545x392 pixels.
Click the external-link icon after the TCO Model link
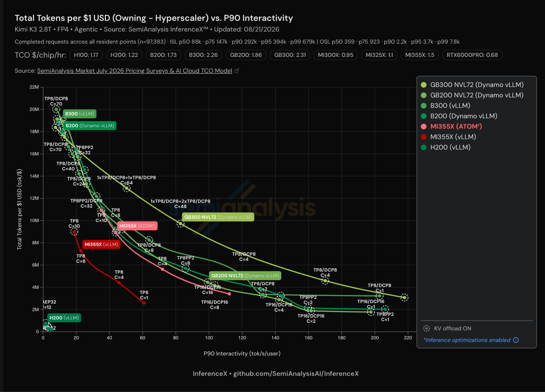[237, 71]
